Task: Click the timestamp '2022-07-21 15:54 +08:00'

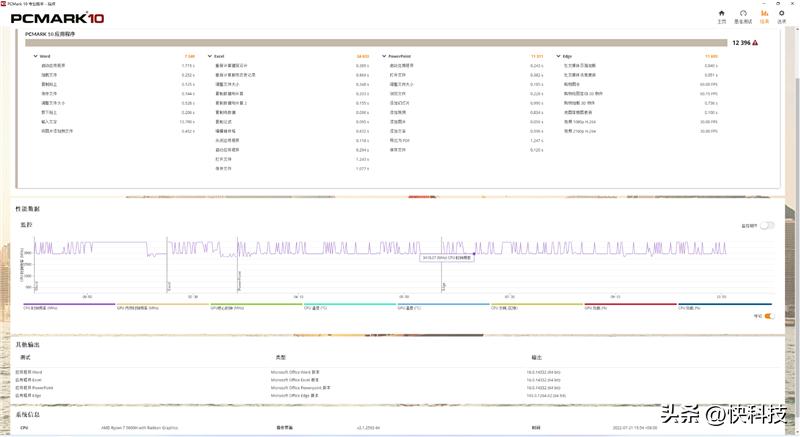Action: pos(635,428)
